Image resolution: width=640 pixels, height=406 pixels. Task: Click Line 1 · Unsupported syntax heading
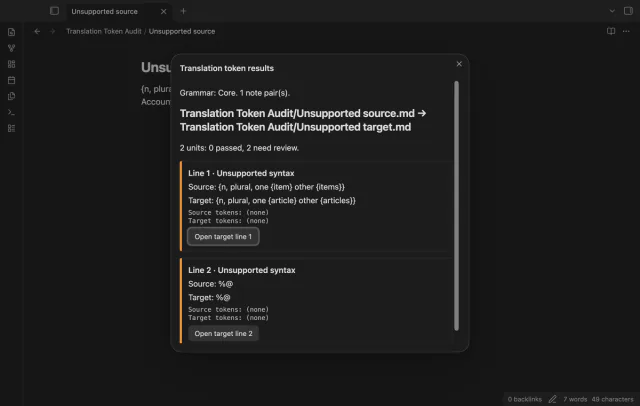click(x=241, y=173)
